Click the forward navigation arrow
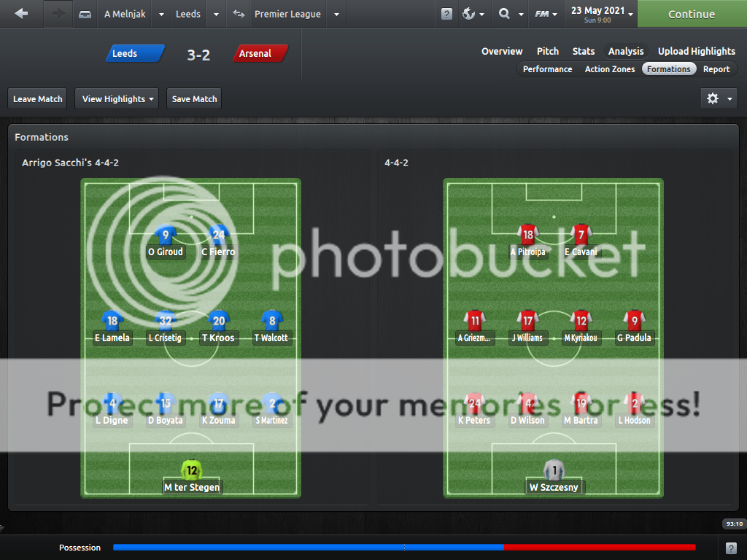 pos(58,14)
